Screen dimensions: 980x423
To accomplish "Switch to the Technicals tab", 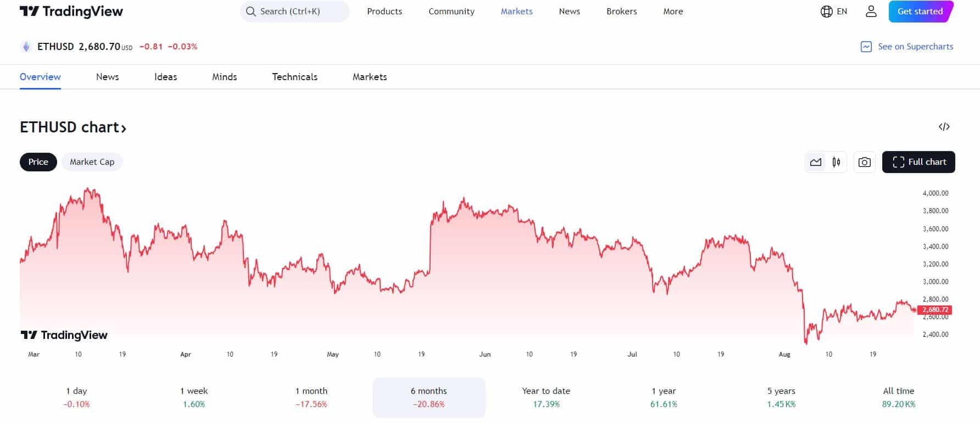I will (x=295, y=77).
